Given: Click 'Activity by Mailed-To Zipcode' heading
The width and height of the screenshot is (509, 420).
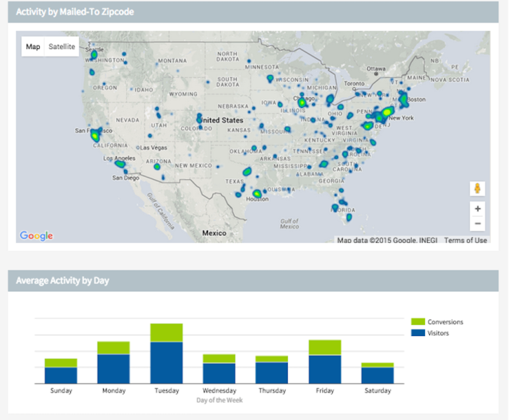Looking at the screenshot, I should 75,12.
